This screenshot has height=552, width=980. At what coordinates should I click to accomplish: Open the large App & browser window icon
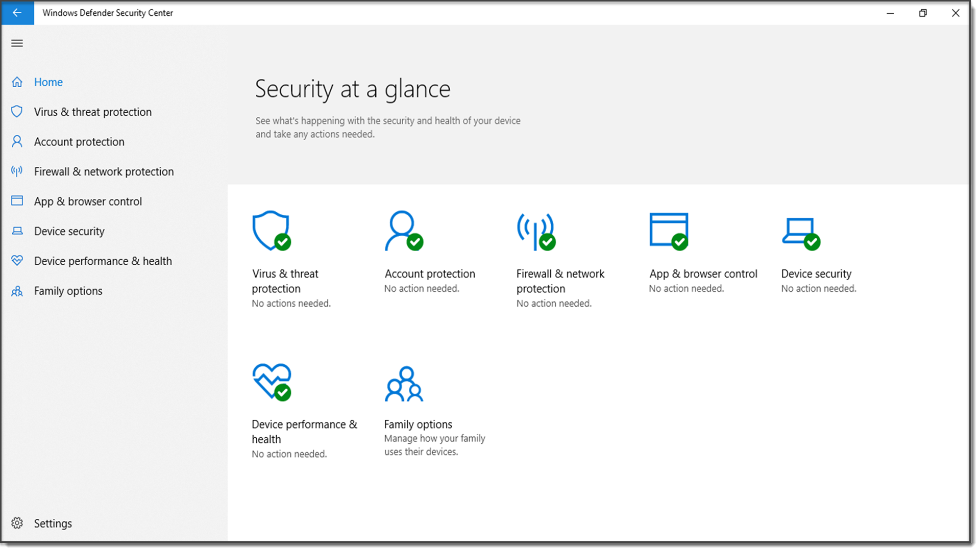[669, 232]
